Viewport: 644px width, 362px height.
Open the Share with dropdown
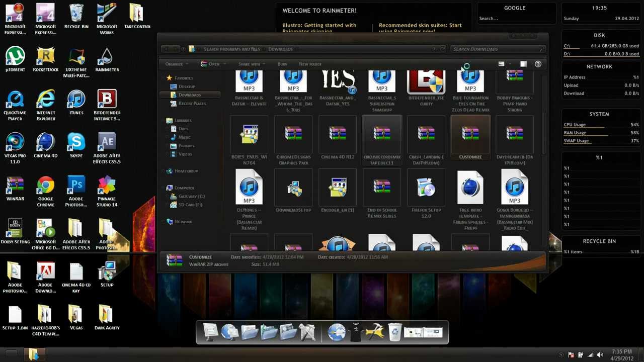point(252,64)
